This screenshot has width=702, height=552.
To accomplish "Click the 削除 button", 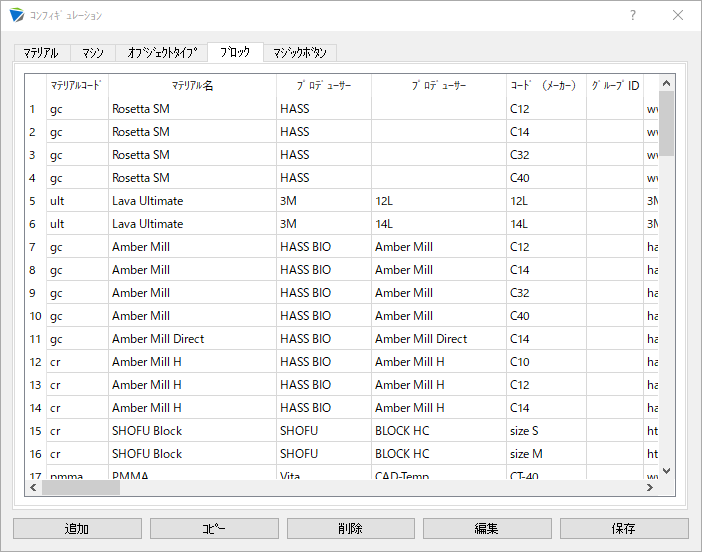I will pos(351,529).
